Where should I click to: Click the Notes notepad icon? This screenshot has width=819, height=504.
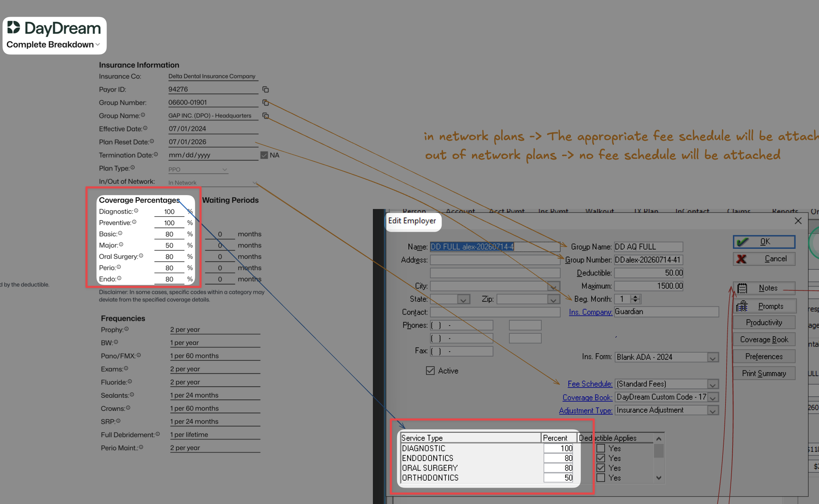tap(742, 288)
